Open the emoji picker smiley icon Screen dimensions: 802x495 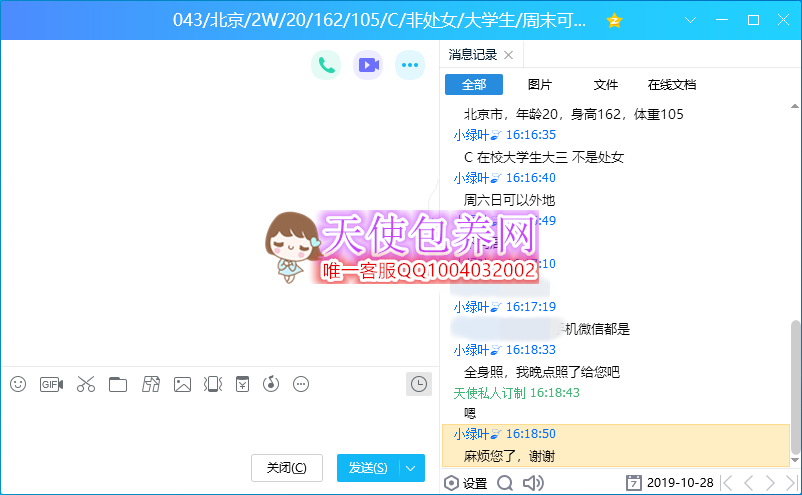coord(18,384)
